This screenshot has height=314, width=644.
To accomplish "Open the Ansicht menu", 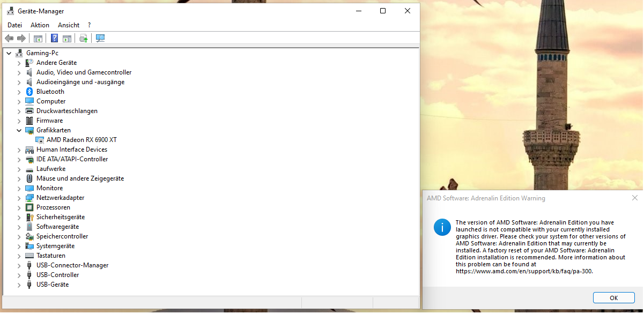I will 68,25.
